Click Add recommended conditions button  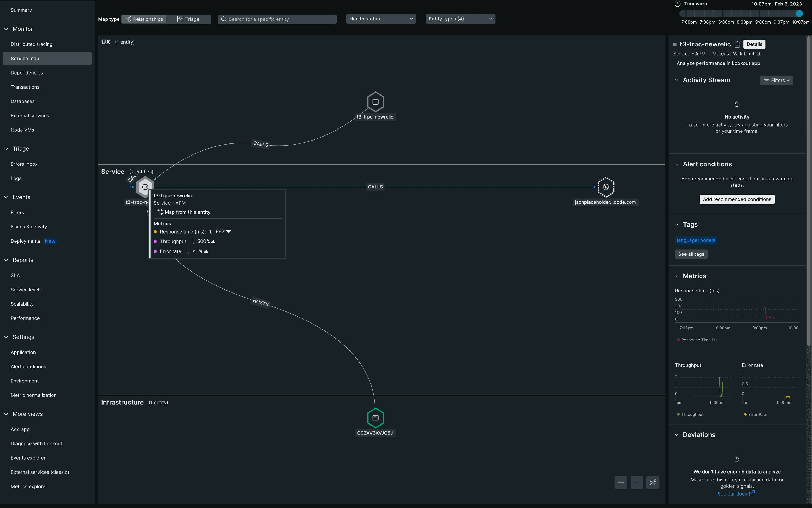737,199
